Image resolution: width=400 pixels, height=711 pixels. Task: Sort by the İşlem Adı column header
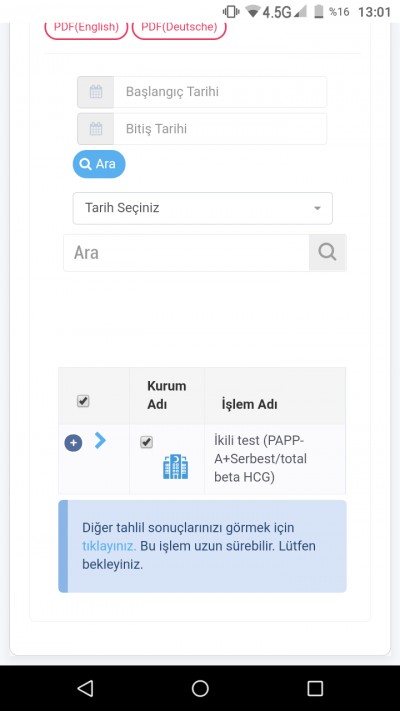pyautogui.click(x=249, y=404)
